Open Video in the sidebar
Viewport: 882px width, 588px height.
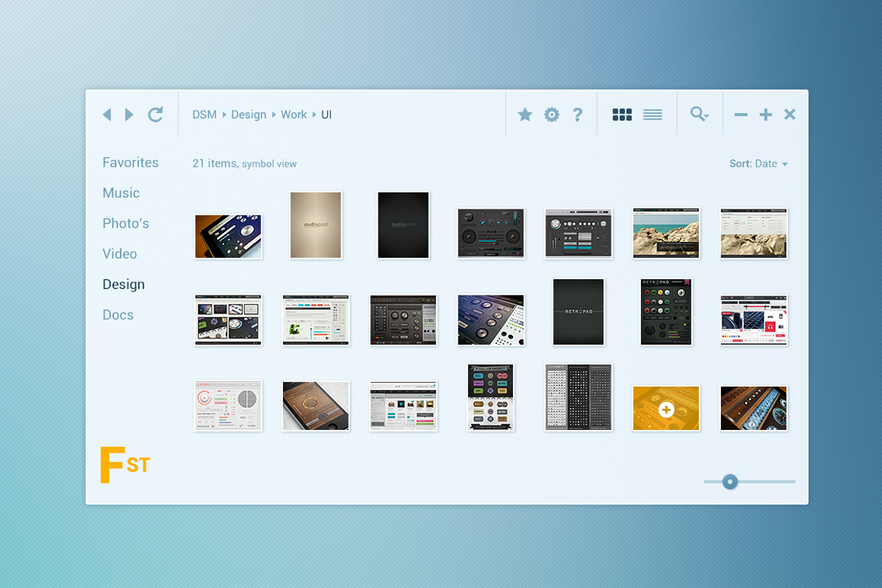point(120,254)
